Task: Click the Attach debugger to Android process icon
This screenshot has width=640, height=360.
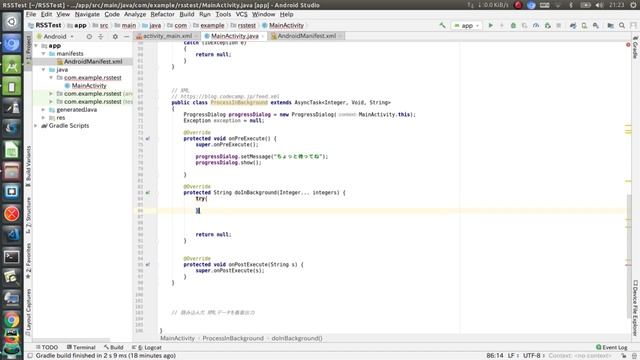Action: point(547,25)
